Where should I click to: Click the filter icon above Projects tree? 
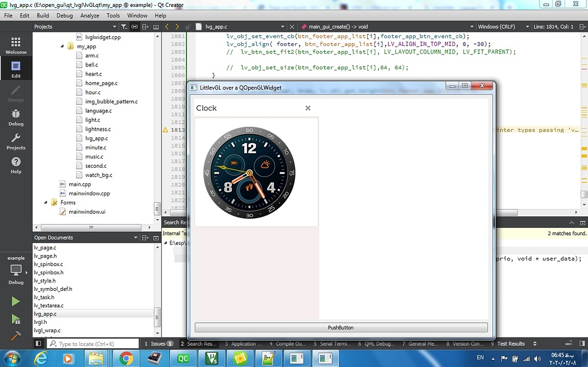[124, 26]
